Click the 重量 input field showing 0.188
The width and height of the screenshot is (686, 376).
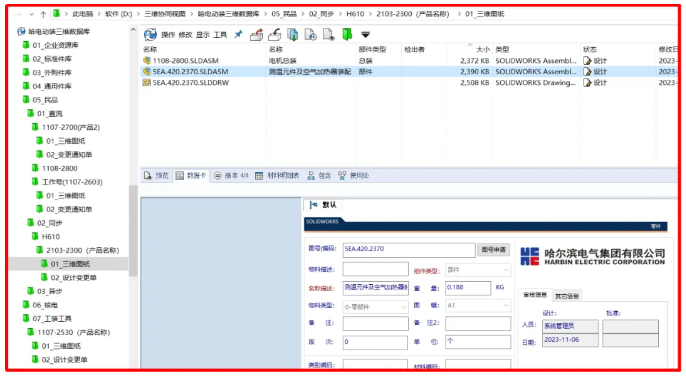468,288
